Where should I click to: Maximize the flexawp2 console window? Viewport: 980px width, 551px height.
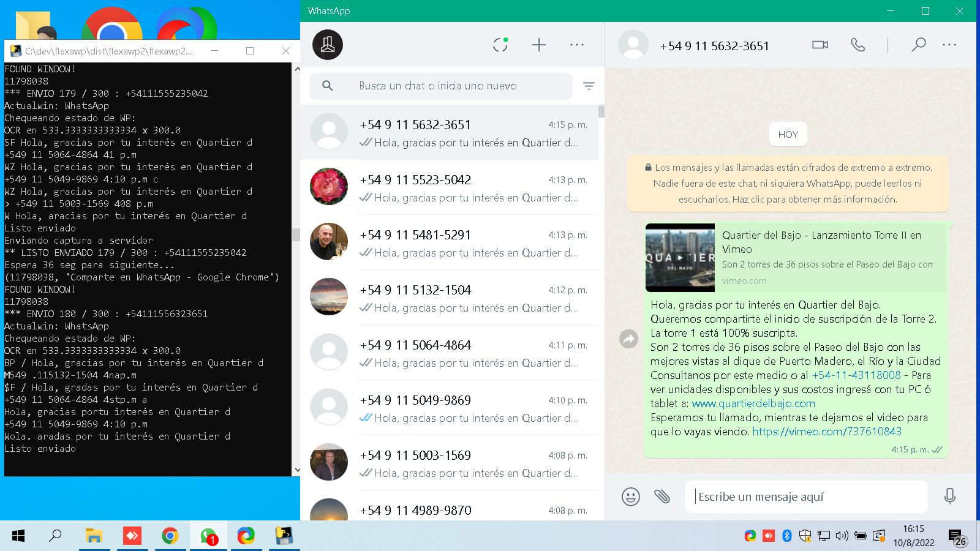(x=250, y=51)
